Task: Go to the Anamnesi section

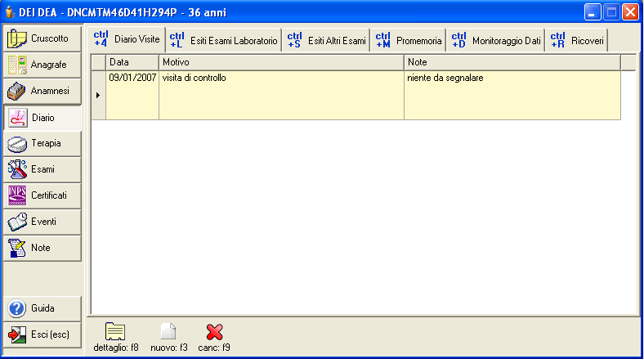Action: point(42,91)
